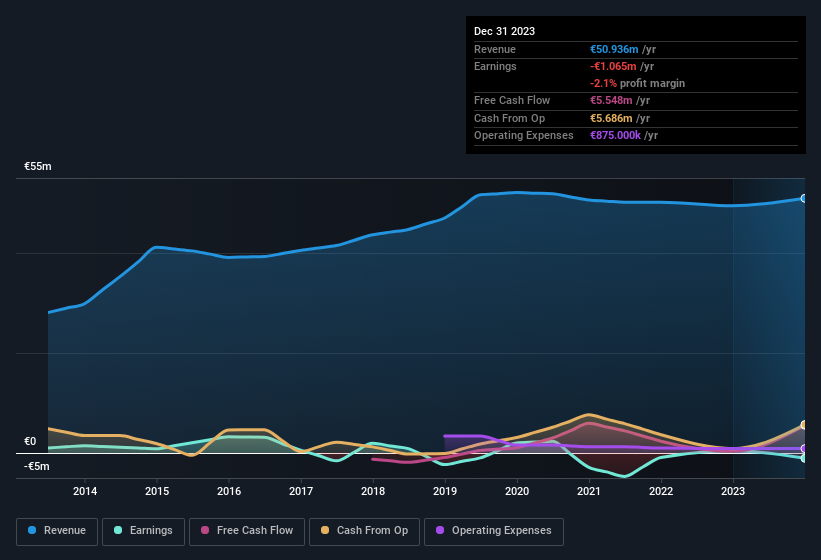Viewport: 821px width, 560px height.
Task: Click the 2020 label on the time axis
Action: [x=517, y=491]
